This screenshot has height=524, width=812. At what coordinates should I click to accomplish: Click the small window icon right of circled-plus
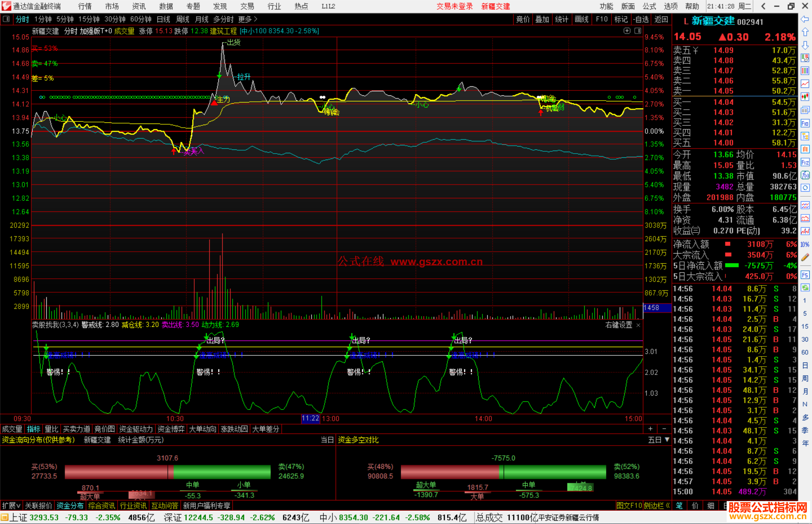tap(638, 31)
